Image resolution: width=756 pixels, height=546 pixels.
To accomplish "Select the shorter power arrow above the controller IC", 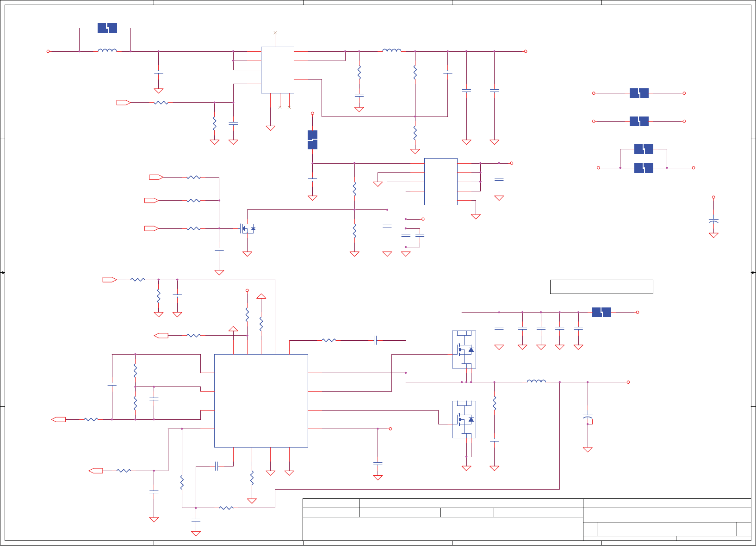I will pos(233,329).
